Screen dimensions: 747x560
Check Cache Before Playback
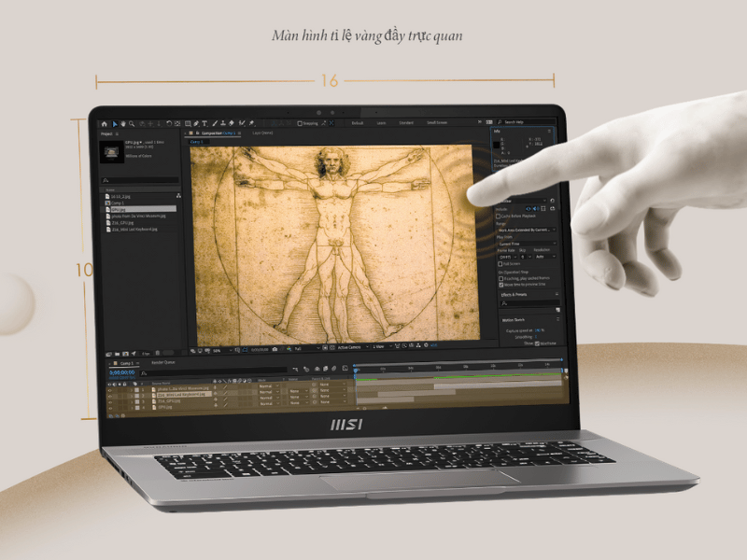(x=498, y=217)
